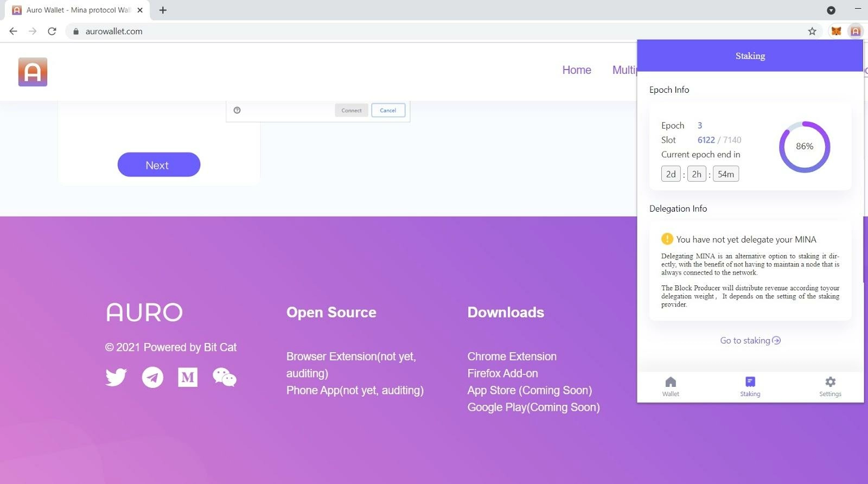Reload the aurowallet.com page

click(52, 31)
